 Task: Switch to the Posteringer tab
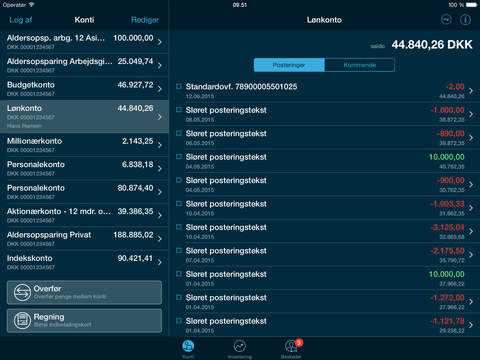[289, 65]
